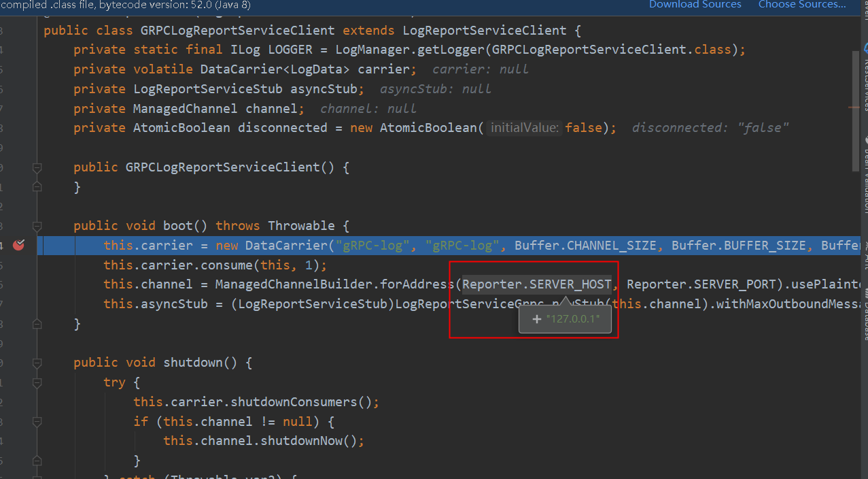Collapse the boot() method fold marker
This screenshot has height=479, width=868.
coord(37,226)
